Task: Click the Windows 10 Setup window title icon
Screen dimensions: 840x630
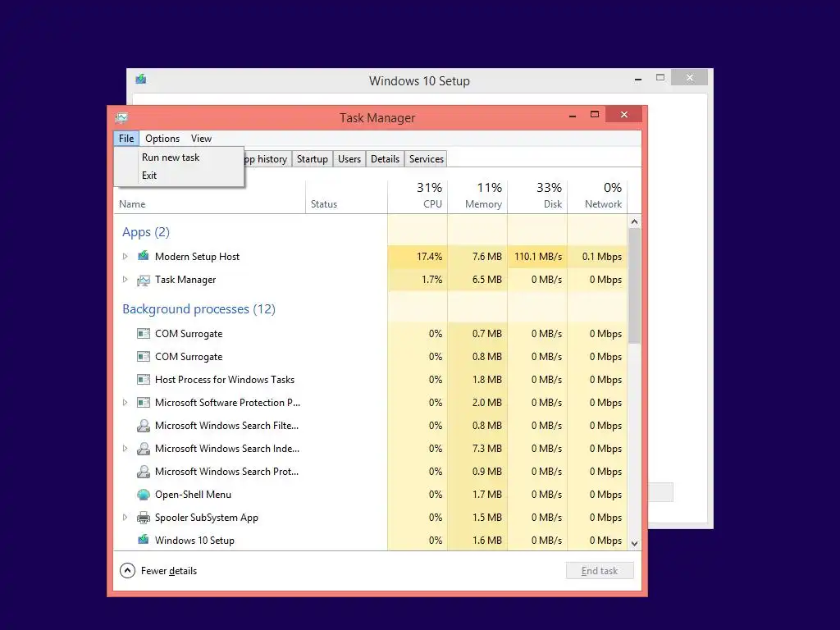Action: click(x=141, y=80)
